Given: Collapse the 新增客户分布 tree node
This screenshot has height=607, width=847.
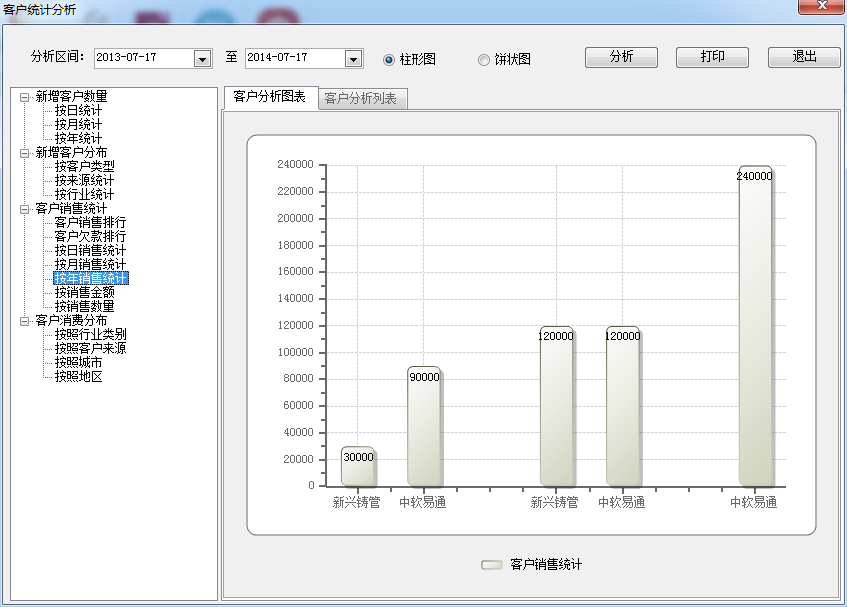Looking at the screenshot, I should pyautogui.click(x=24, y=153).
